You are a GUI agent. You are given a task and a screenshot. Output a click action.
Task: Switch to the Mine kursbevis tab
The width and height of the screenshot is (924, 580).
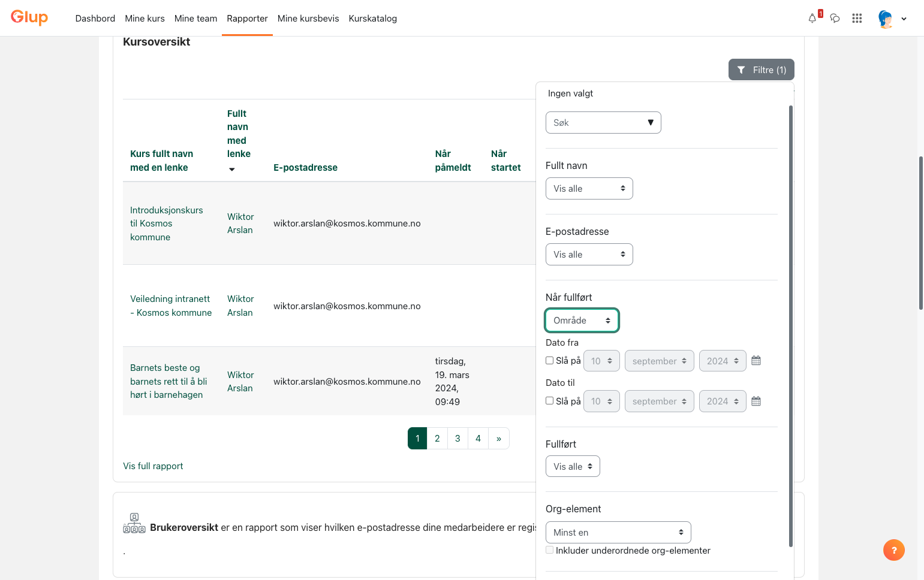coord(308,19)
